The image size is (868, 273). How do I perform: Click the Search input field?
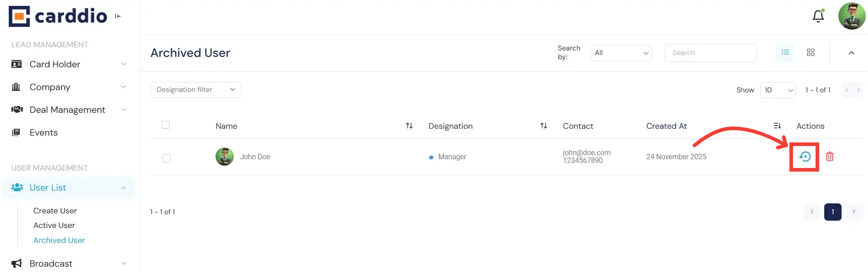710,53
